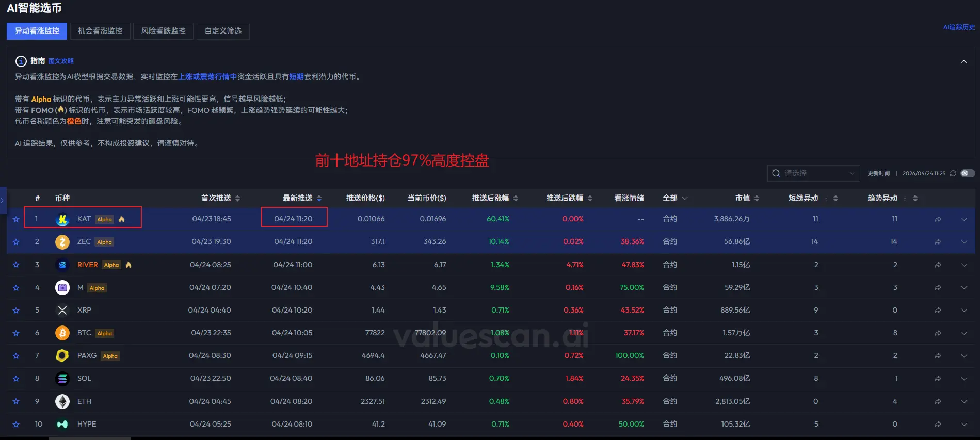Favorite the PAXG row star
Image resolution: width=980 pixels, height=440 pixels.
click(x=16, y=356)
